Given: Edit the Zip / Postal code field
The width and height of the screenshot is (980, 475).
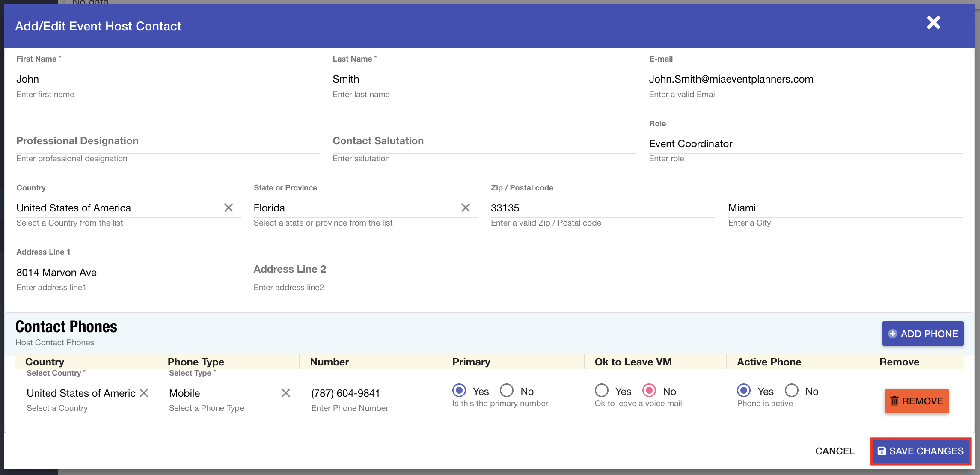Looking at the screenshot, I should click(603, 208).
